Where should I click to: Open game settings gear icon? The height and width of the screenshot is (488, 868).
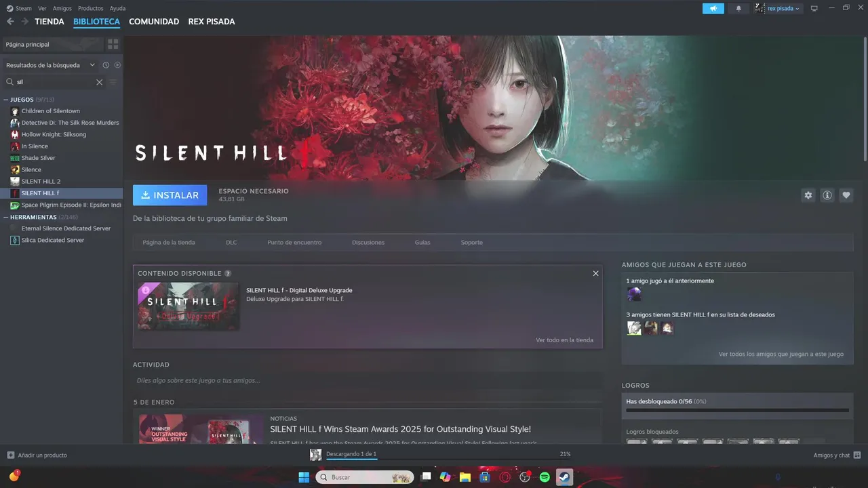click(808, 195)
